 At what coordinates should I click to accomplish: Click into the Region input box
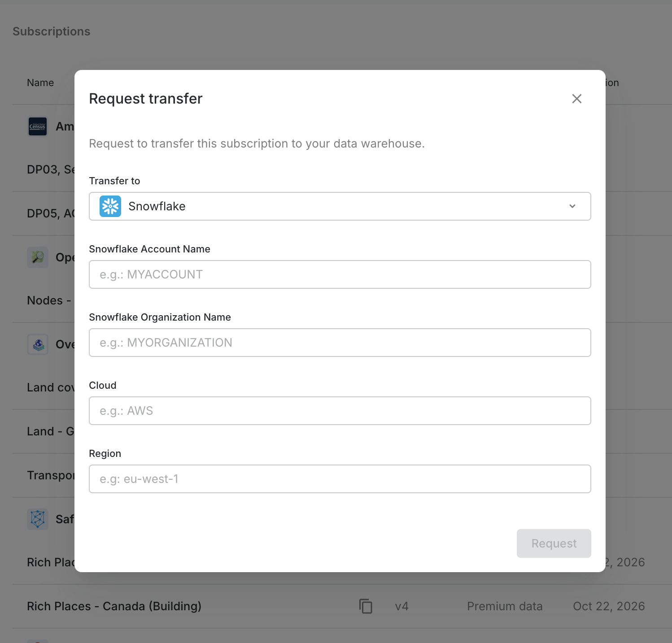click(340, 479)
